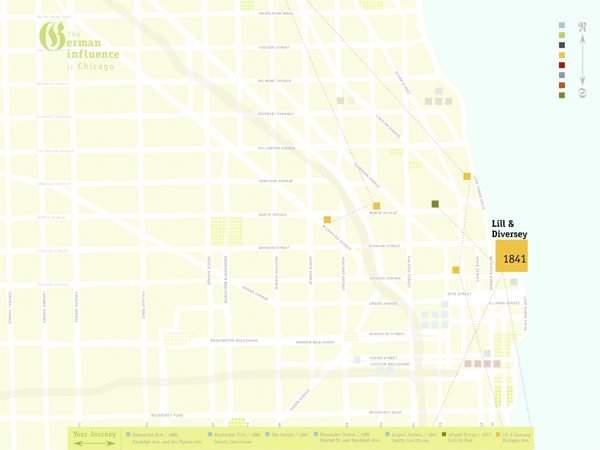Click the Your Journey title text
The width and height of the screenshot is (600, 450).
click(94, 434)
